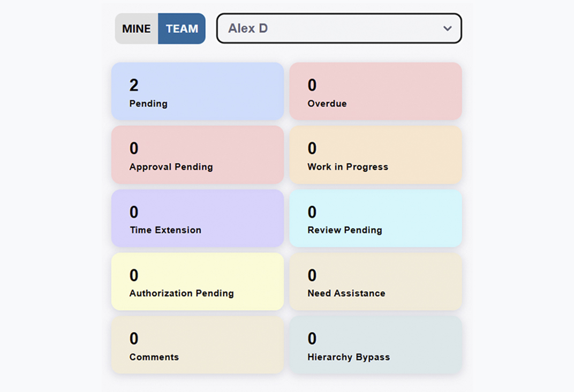Click the Overdue label text
The height and width of the screenshot is (392, 574).
click(327, 104)
